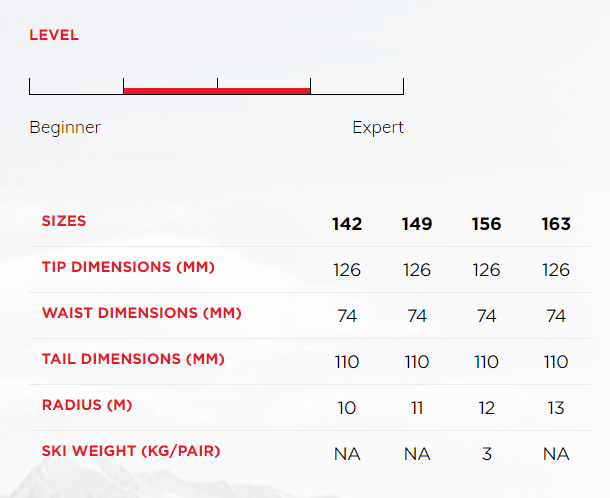This screenshot has height=498, width=610.
Task: Choose the 156 size column header
Action: coord(486,223)
